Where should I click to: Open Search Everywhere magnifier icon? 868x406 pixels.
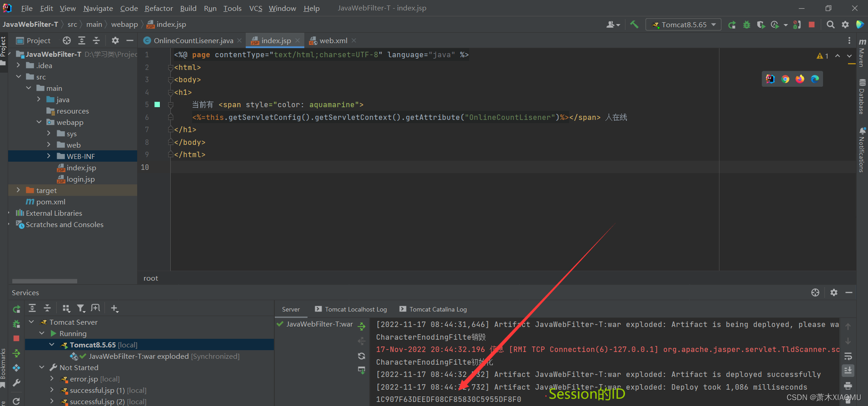pos(830,25)
